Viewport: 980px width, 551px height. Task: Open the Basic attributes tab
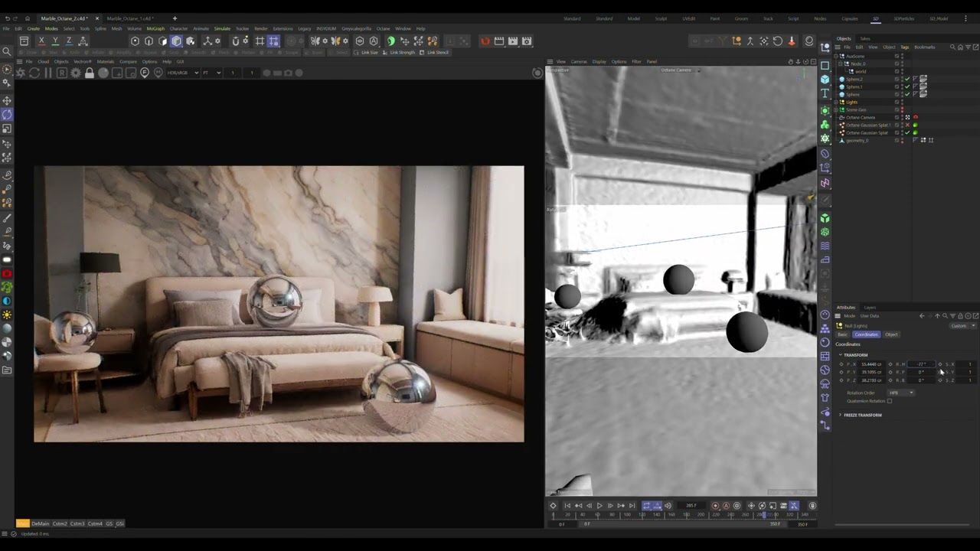pyautogui.click(x=842, y=334)
